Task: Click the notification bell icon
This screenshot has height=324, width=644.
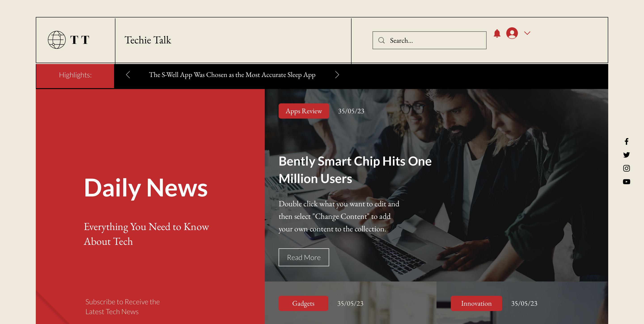Action: coord(497,34)
